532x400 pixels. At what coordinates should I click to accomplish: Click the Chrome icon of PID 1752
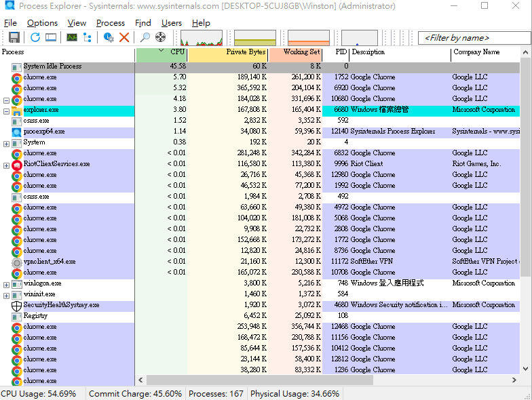click(16, 79)
